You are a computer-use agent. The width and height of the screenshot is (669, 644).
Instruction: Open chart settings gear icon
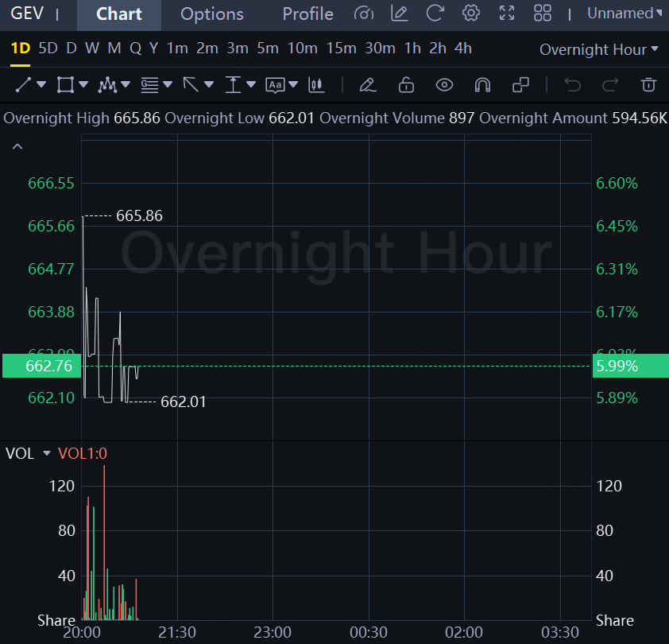(471, 14)
